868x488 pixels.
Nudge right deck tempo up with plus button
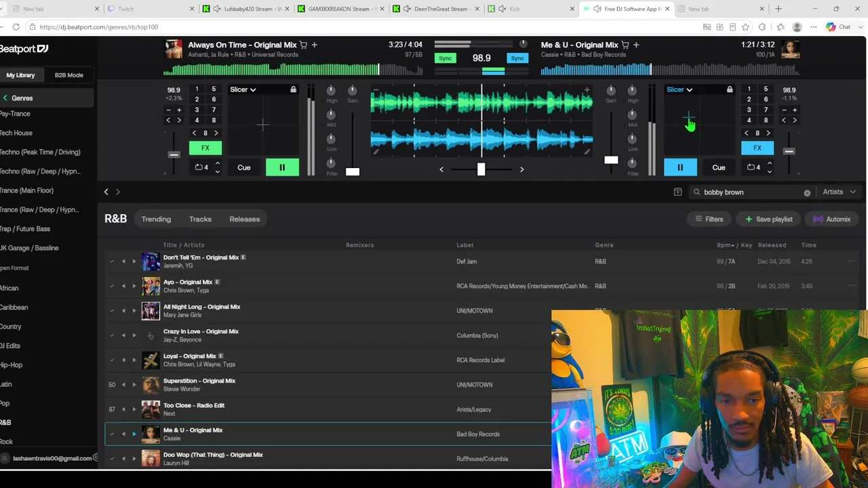(795, 110)
